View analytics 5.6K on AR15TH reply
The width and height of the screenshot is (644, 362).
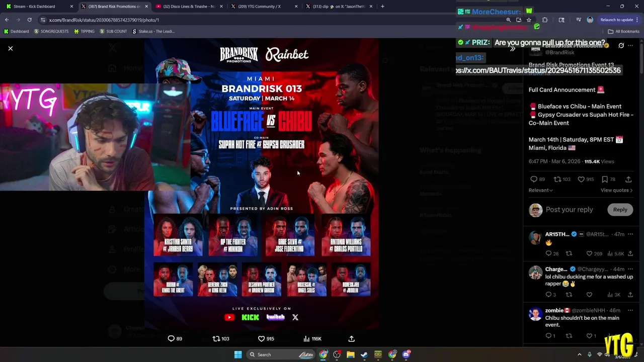[617, 254]
